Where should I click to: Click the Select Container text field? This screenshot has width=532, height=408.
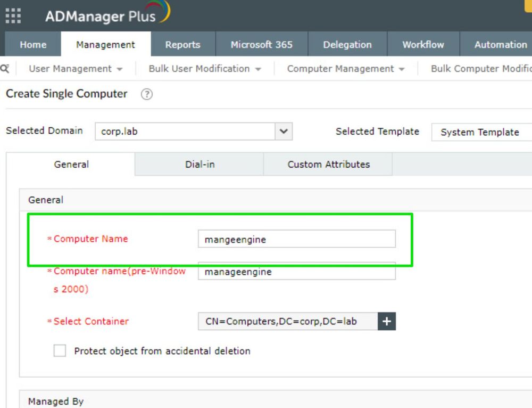[x=288, y=321]
